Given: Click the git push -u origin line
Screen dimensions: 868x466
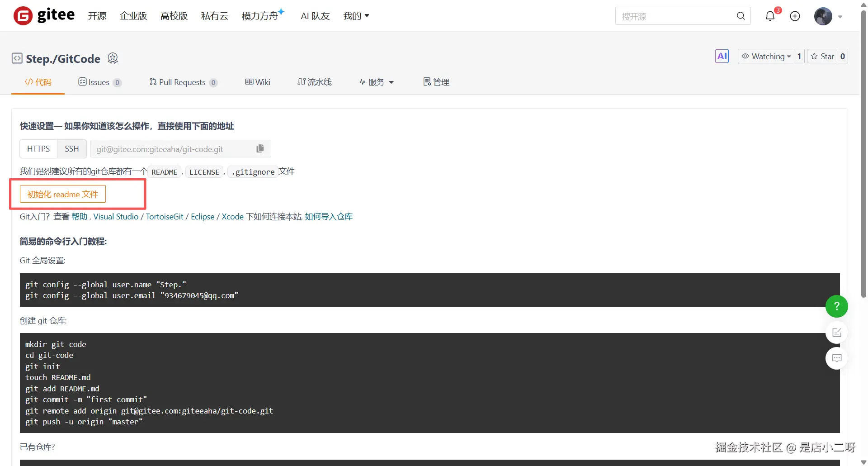Looking at the screenshot, I should 84,422.
